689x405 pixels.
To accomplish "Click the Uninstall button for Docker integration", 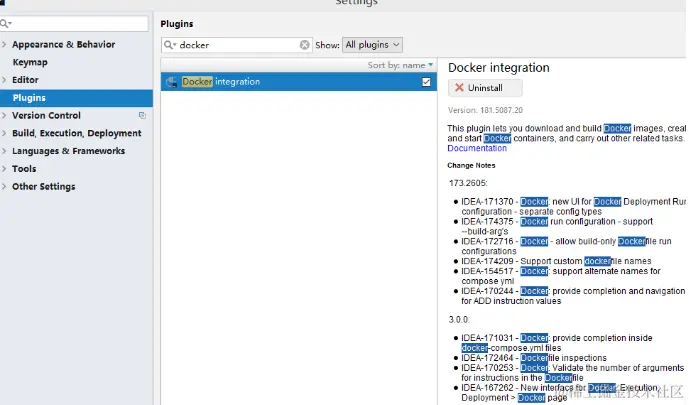I will [485, 88].
